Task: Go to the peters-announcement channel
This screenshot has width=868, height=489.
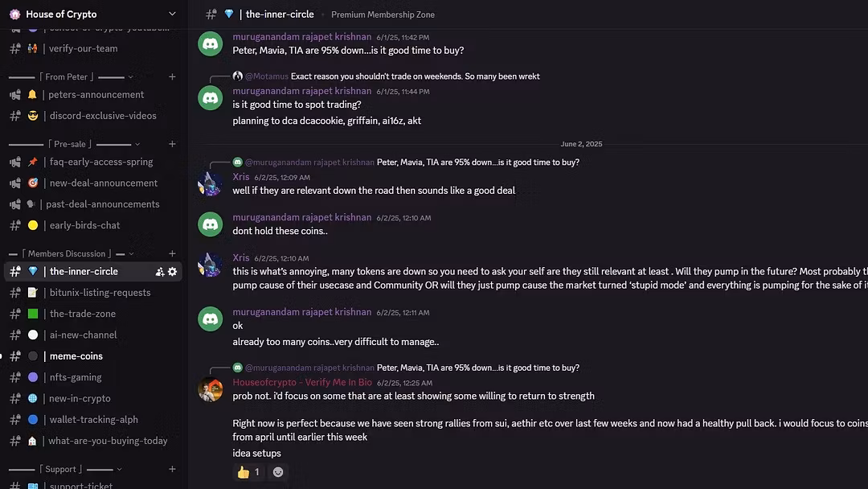Action: click(x=96, y=95)
